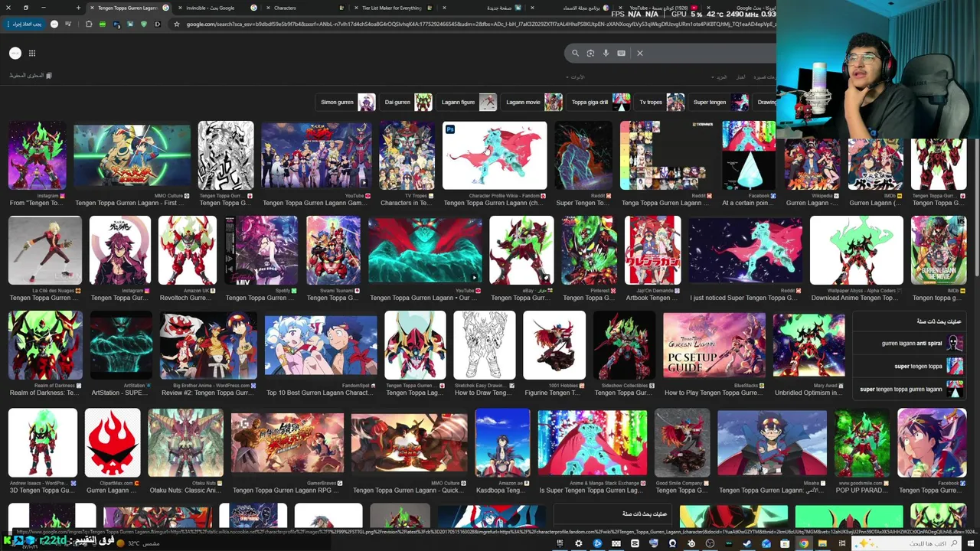The height and width of the screenshot is (551, 980).
Task: Select the Lagann figure filter chip
Action: click(x=468, y=102)
